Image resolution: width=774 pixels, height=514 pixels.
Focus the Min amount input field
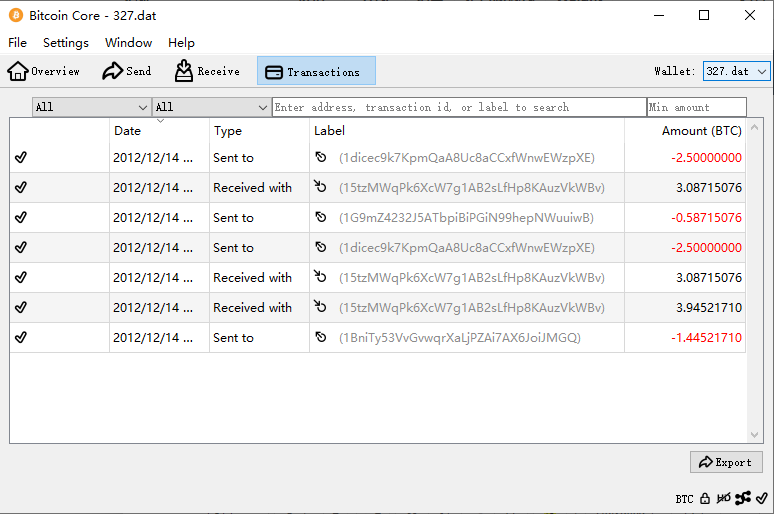point(696,107)
